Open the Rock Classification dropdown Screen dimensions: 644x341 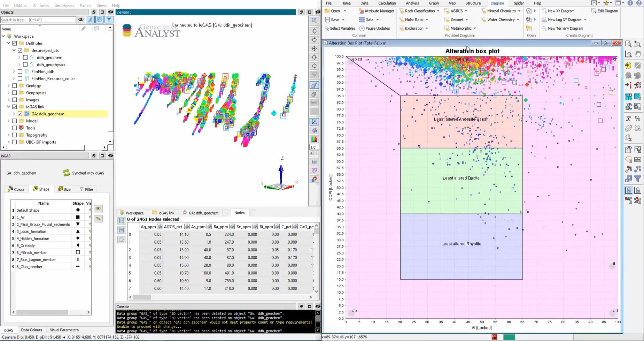click(x=438, y=11)
